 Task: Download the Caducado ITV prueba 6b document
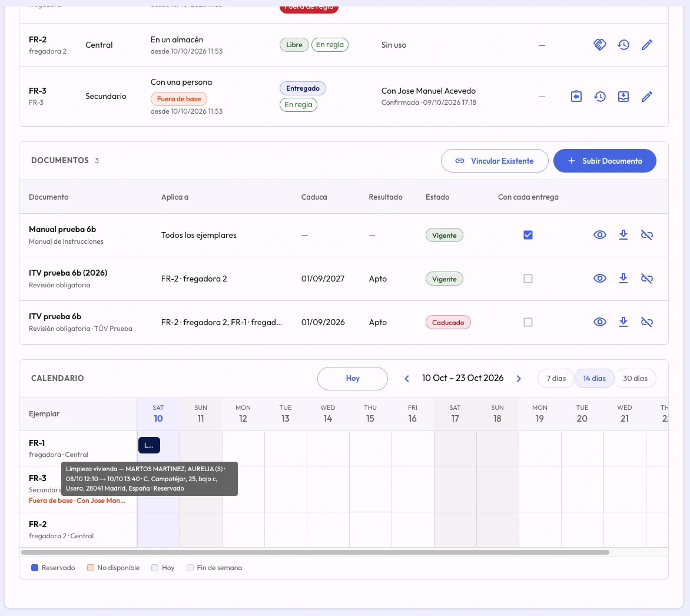coord(623,322)
